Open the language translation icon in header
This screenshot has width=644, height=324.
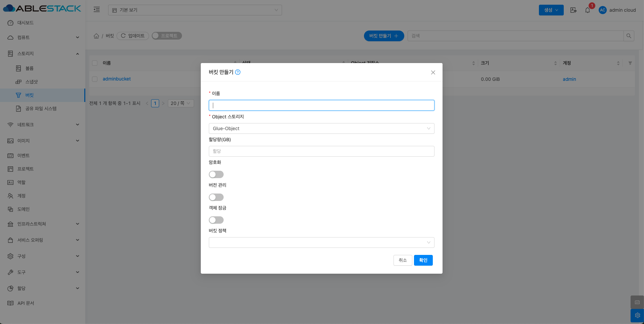tap(573, 10)
